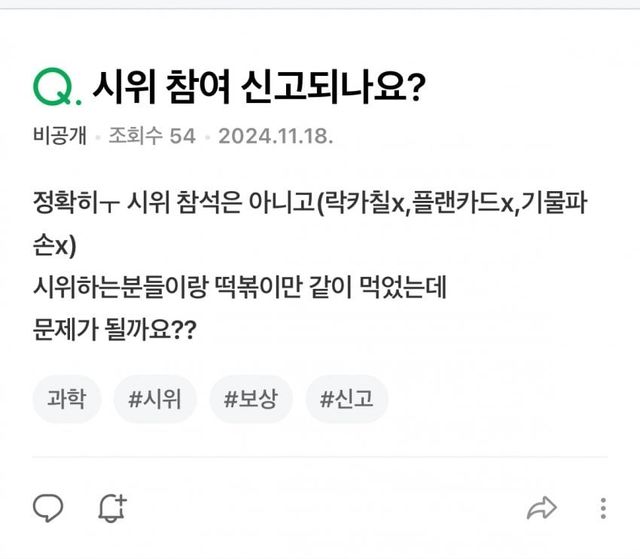Select the 과학 category tag
Image resolution: width=640 pixels, height=559 pixels.
(x=67, y=399)
